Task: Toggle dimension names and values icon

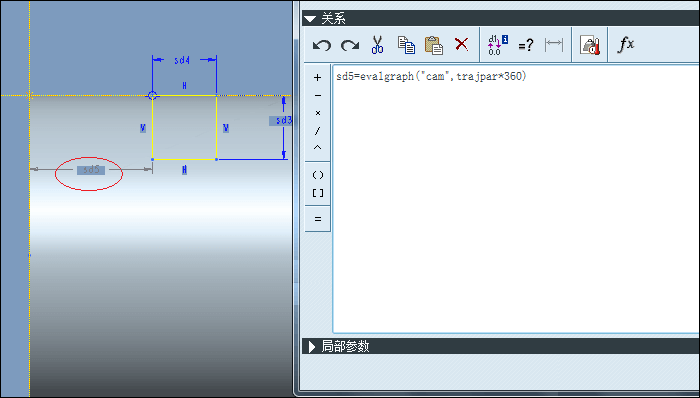Action: [x=498, y=45]
